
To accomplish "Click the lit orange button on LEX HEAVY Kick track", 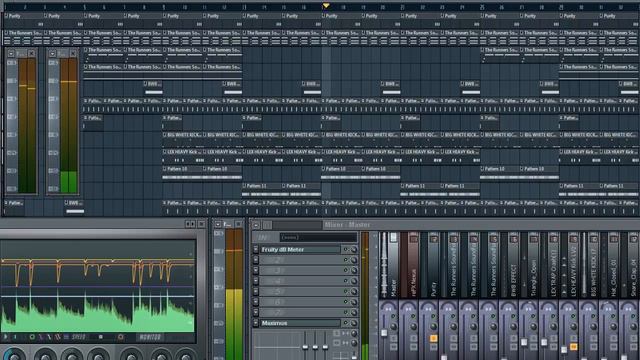I will pyautogui.click(x=573, y=347).
